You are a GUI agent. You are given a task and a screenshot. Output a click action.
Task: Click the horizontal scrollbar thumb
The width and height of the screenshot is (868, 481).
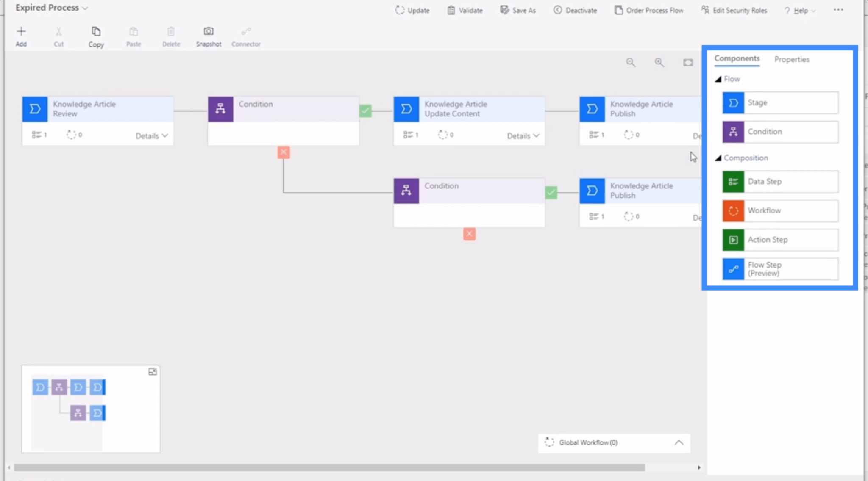[329, 467]
